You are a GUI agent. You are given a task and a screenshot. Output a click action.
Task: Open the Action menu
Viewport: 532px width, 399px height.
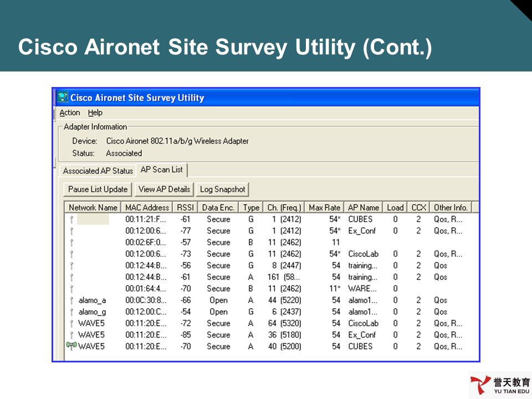click(70, 112)
